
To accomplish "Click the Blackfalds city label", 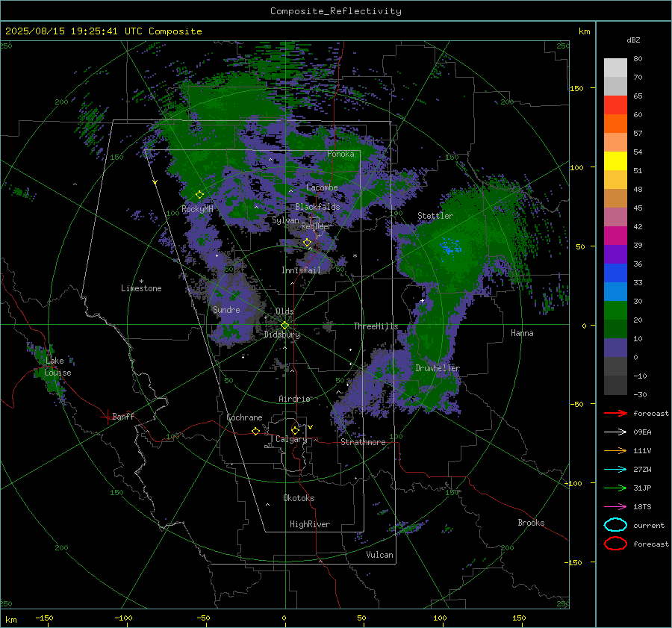I will point(317,207).
